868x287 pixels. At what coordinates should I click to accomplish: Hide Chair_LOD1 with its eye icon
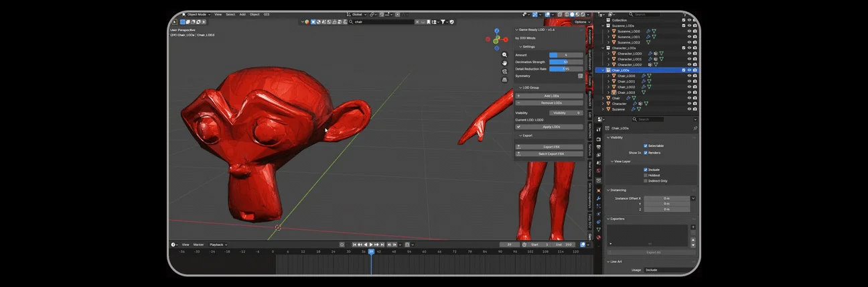[689, 81]
